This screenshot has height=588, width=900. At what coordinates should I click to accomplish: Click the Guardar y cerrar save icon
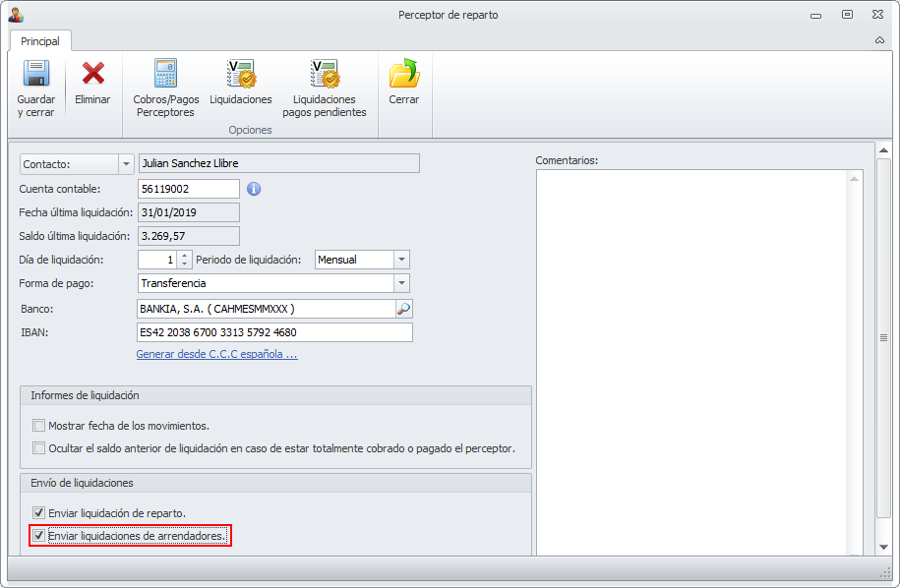[x=36, y=73]
